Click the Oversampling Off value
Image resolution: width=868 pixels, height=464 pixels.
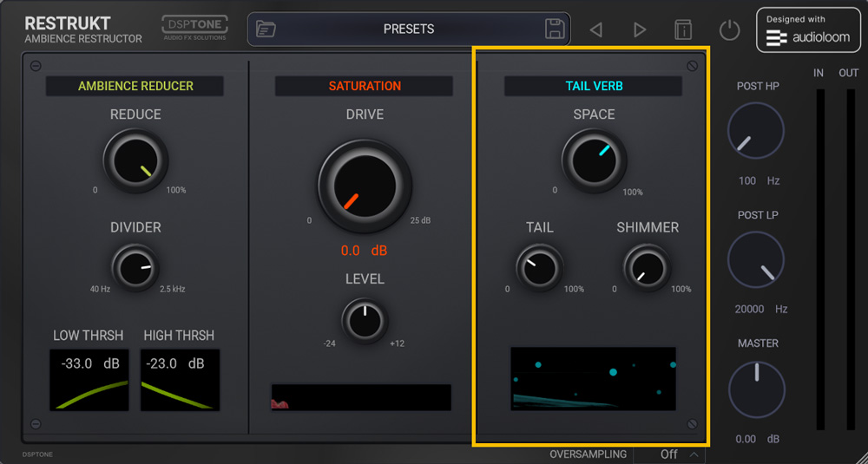tap(668, 454)
